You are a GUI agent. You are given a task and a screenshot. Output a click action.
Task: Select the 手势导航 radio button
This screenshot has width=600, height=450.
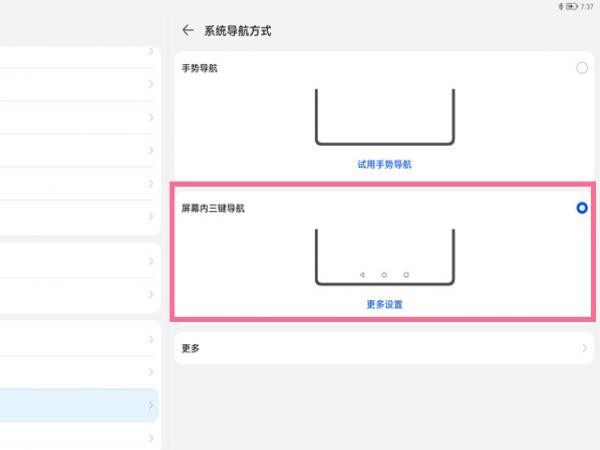582,68
